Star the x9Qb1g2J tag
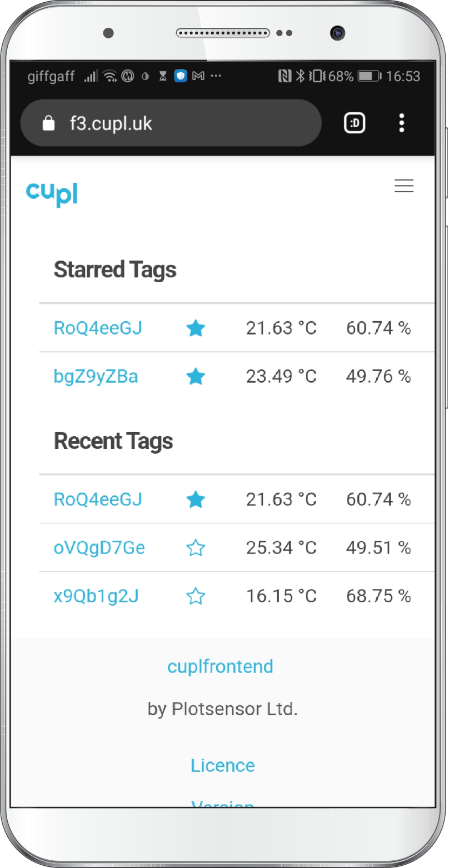Screen dimensions: 449x868 tap(196, 597)
